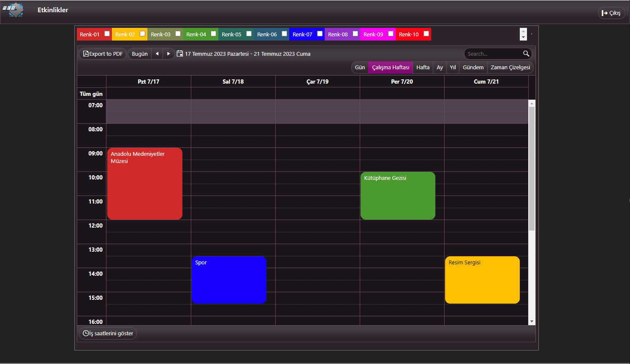Viewport: 630px width, 364px height.
Task: Select Kütüphane Gezisi event
Action: pyautogui.click(x=398, y=196)
